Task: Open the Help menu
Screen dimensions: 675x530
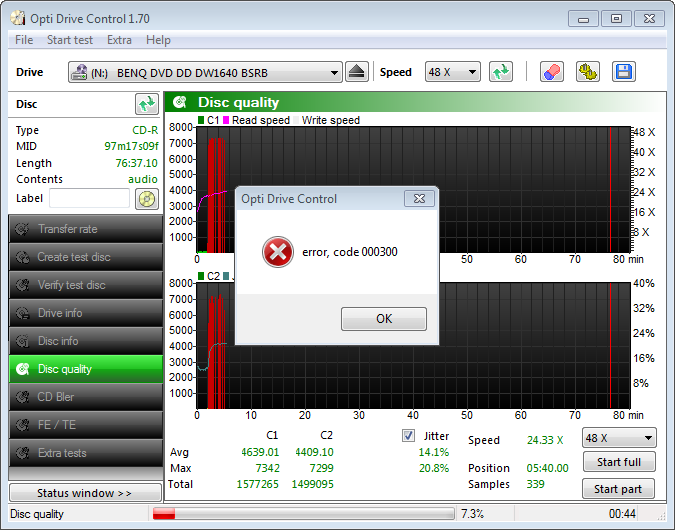Action: 158,40
